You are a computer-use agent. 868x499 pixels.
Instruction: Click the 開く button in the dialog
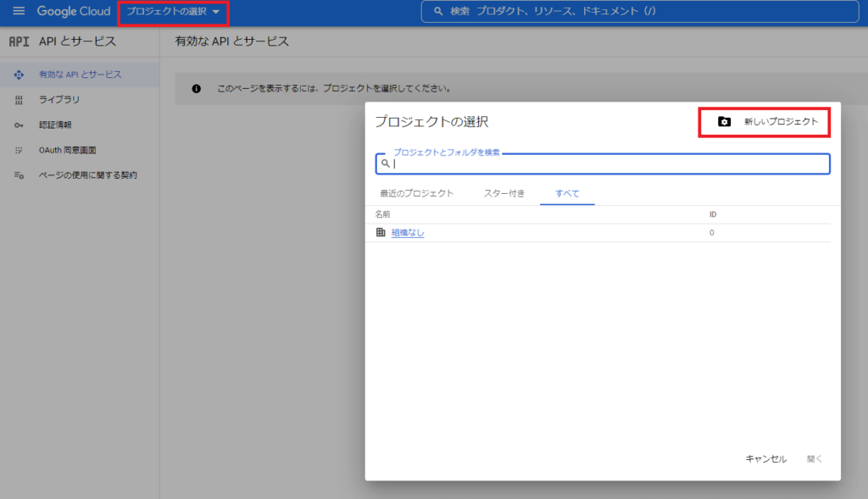815,458
